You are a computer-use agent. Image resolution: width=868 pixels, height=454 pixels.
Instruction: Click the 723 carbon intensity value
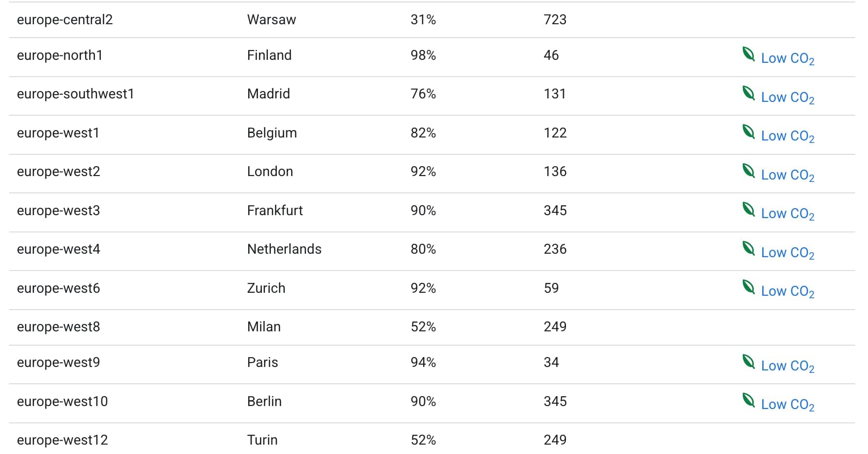555,20
